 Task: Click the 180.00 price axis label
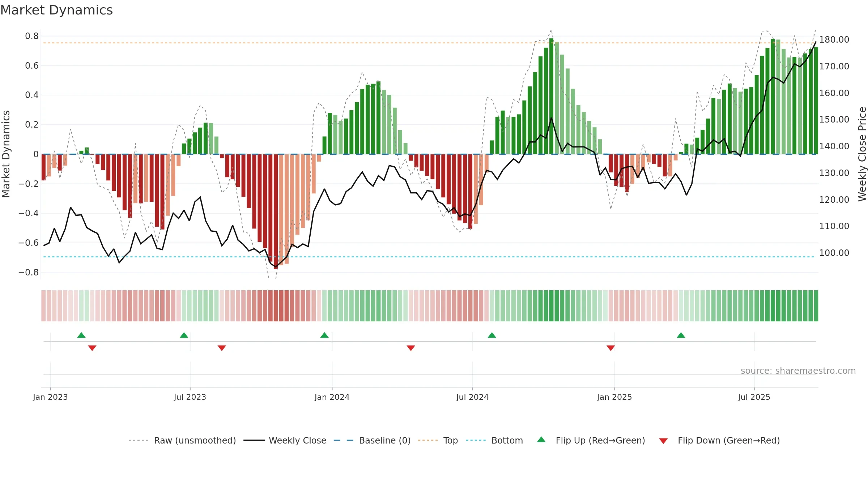pyautogui.click(x=834, y=39)
